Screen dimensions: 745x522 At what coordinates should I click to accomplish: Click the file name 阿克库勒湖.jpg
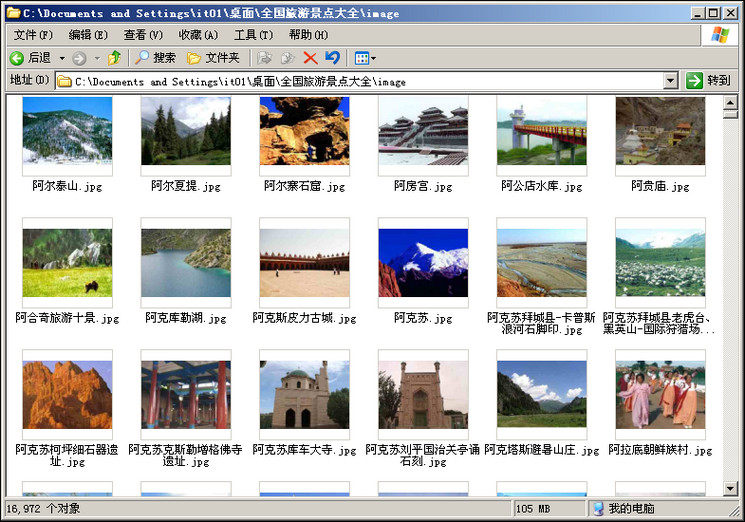pos(186,318)
